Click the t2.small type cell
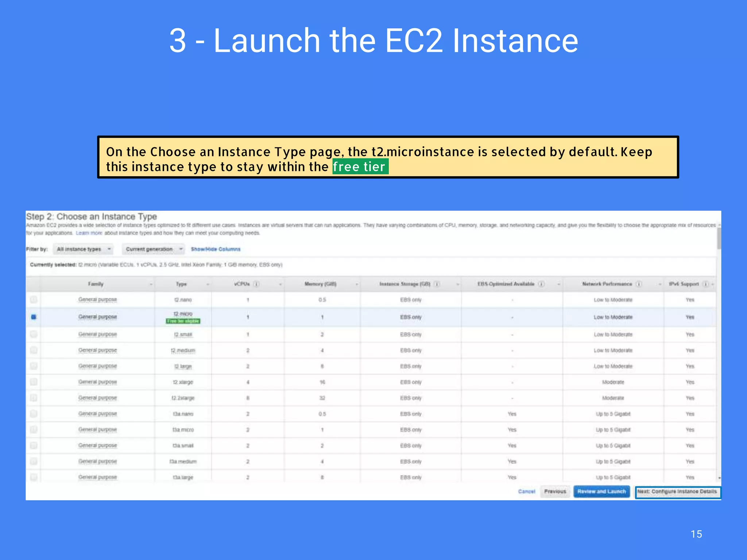 pos(183,334)
